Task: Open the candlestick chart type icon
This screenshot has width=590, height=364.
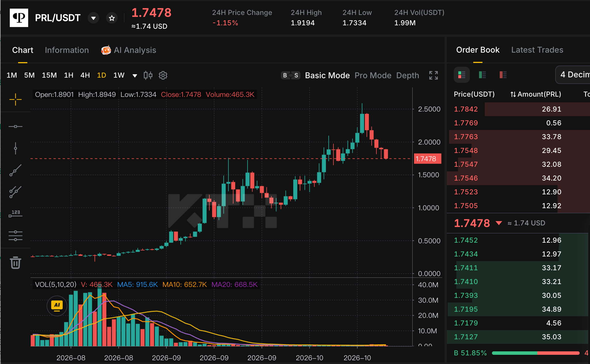Action: tap(148, 75)
